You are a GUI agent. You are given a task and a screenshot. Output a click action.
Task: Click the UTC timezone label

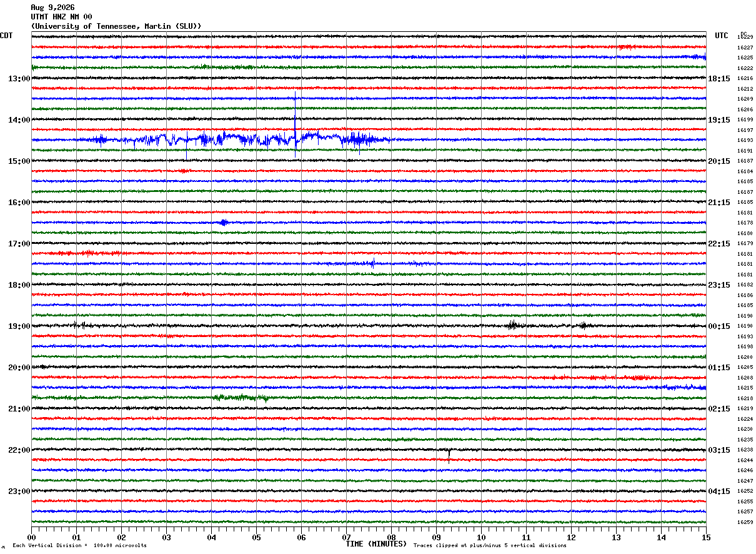click(x=722, y=36)
